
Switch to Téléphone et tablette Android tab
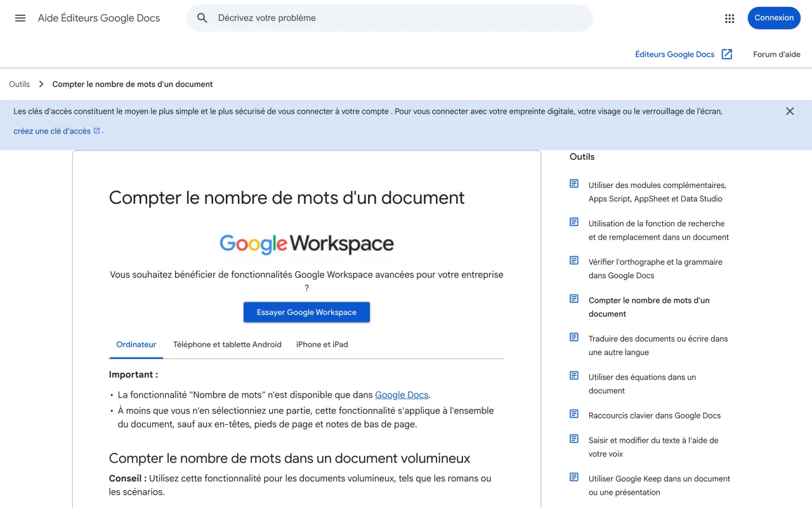(227, 345)
